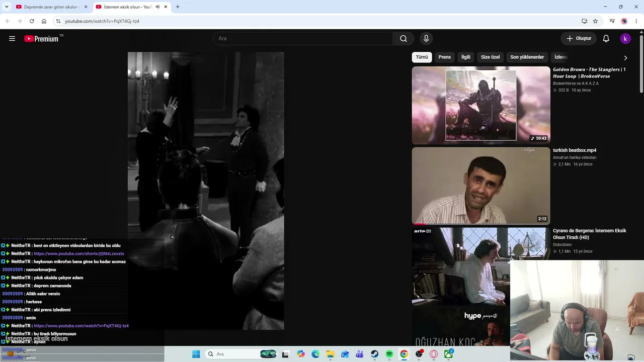Select the İlgili filter chip
Viewport: 644px width, 362px height.
(466, 57)
